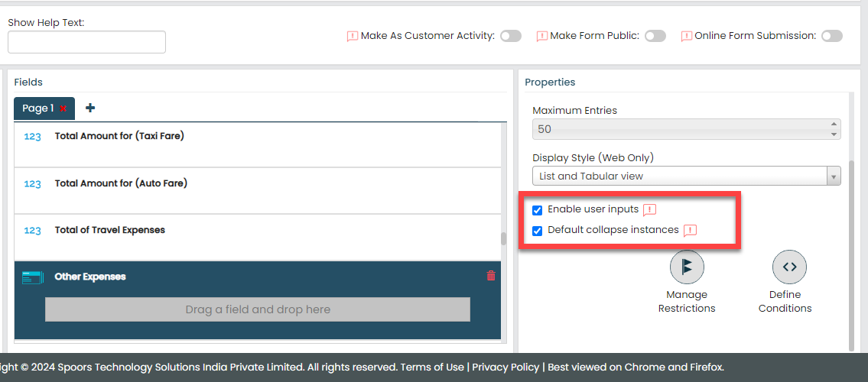This screenshot has width=868, height=382.
Task: Select the Page 1 tab
Action: point(37,108)
